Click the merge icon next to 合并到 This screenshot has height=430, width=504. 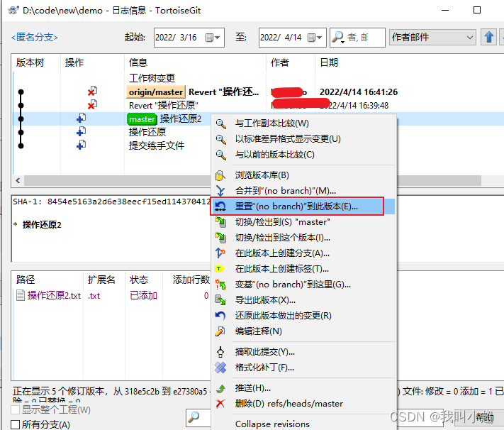[220, 191]
